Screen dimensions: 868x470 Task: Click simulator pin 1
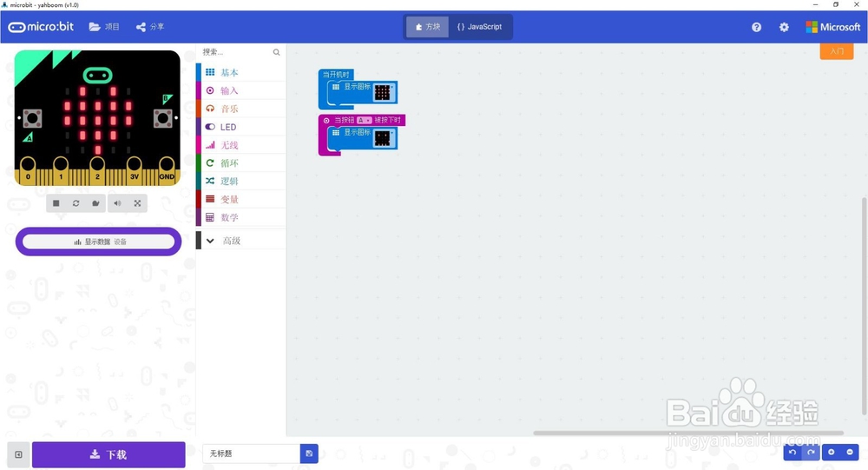click(61, 170)
